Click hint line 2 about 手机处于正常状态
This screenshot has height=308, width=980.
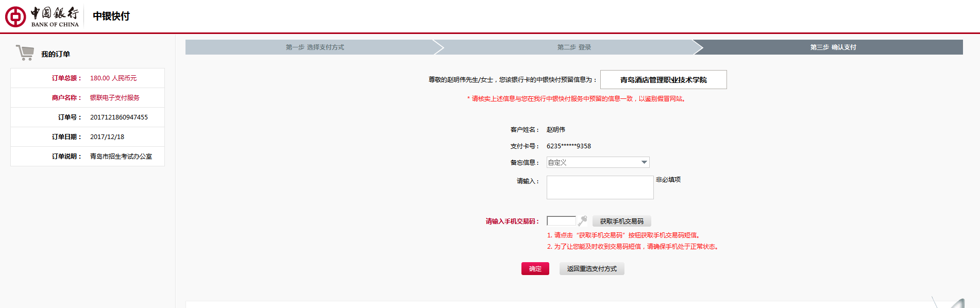pos(633,247)
